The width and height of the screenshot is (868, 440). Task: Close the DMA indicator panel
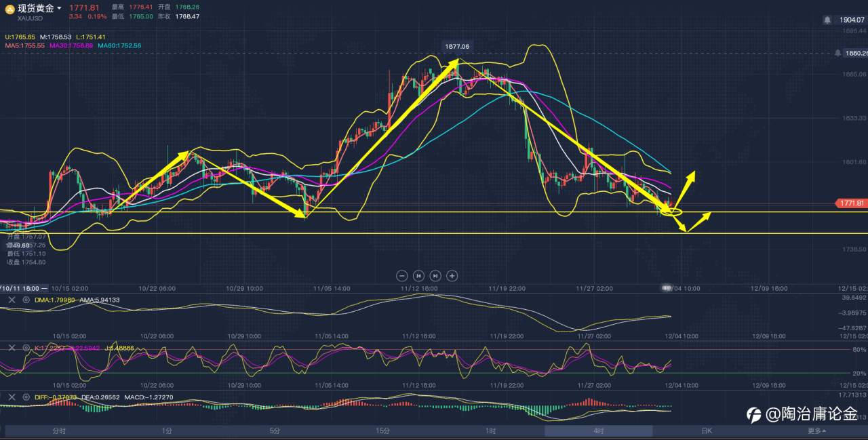tap(12, 299)
